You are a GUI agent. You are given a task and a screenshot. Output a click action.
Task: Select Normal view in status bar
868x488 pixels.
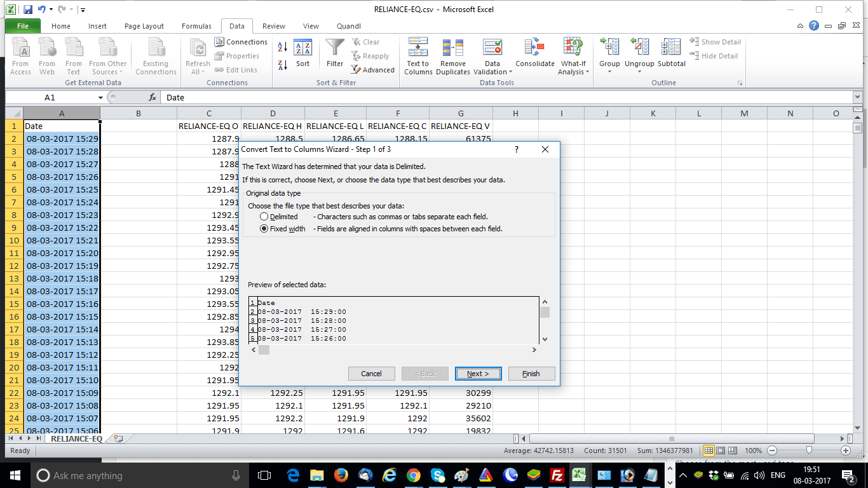pos(709,451)
